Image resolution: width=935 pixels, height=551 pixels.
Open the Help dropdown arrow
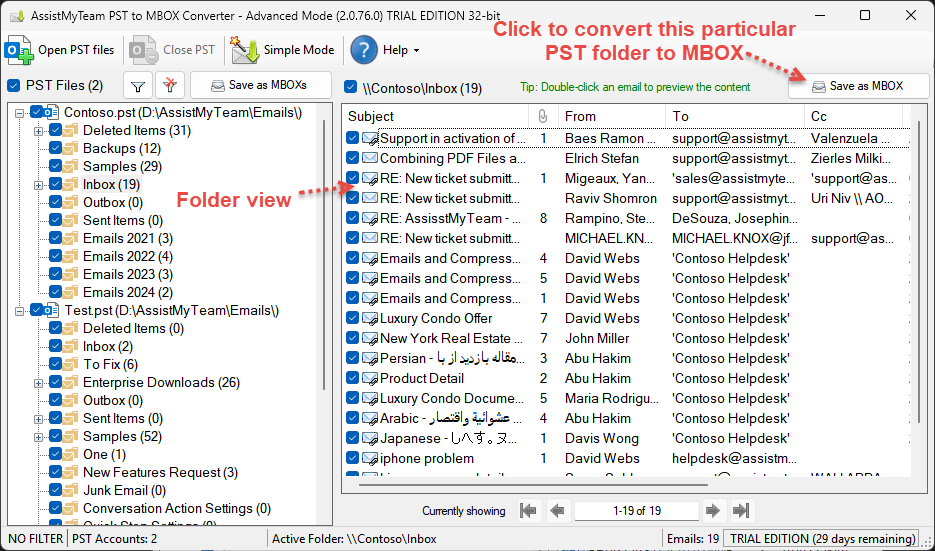[416, 51]
